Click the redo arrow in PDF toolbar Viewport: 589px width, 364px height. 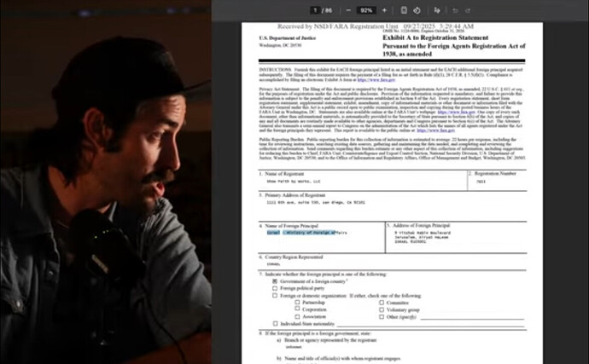(x=468, y=10)
